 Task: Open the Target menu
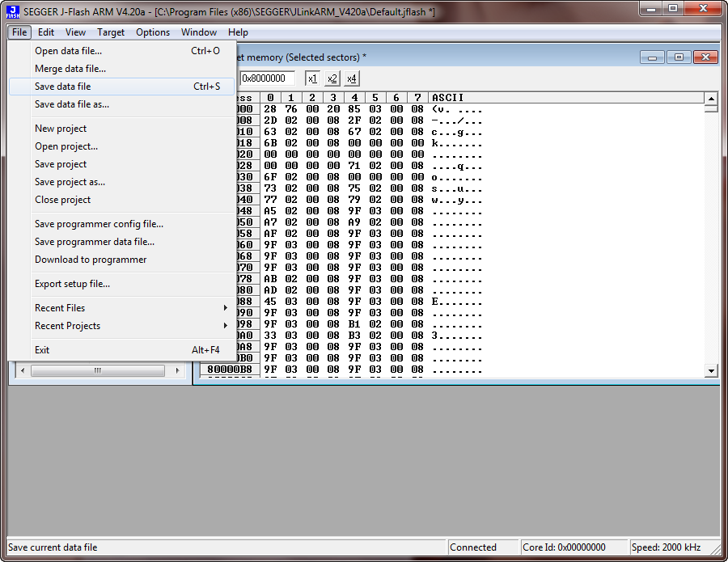pos(111,32)
